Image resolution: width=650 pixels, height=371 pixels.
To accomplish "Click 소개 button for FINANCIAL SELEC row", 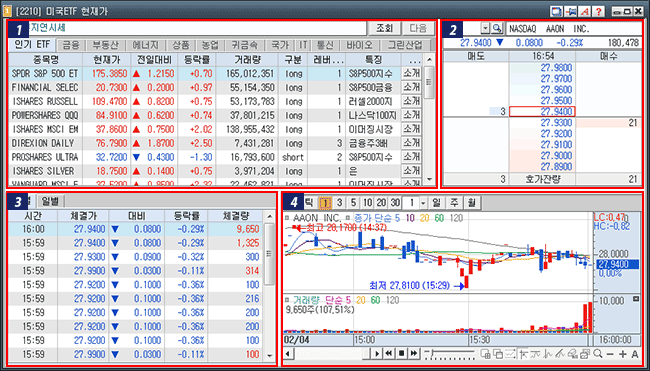I will pyautogui.click(x=412, y=87).
